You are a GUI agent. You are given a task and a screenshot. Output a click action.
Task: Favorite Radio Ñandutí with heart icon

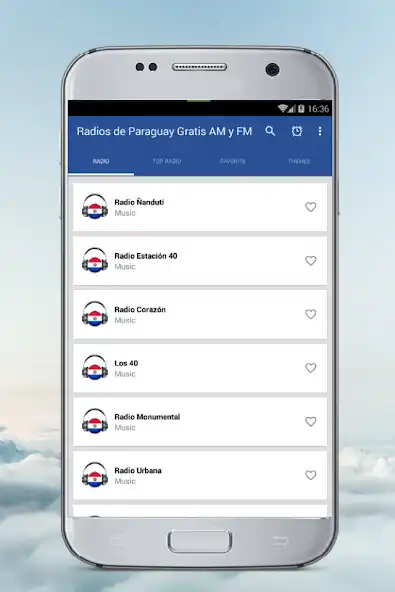click(x=310, y=207)
